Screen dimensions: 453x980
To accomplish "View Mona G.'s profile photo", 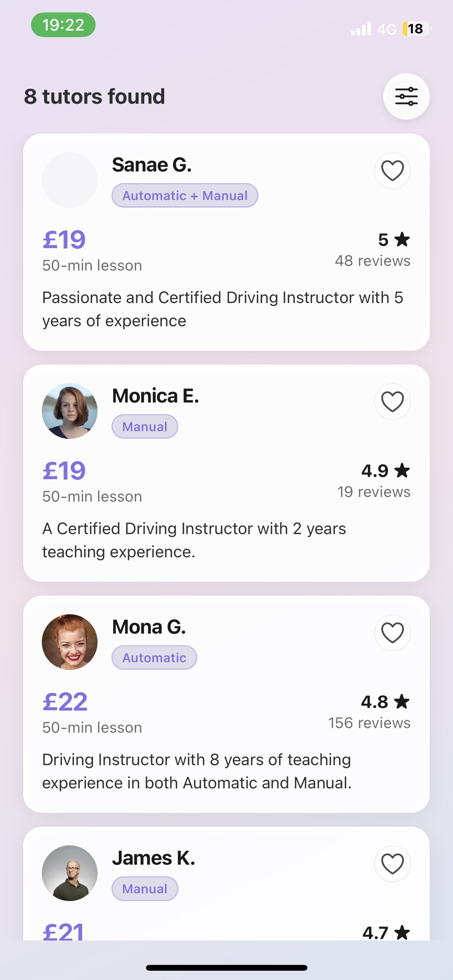I will pos(70,642).
